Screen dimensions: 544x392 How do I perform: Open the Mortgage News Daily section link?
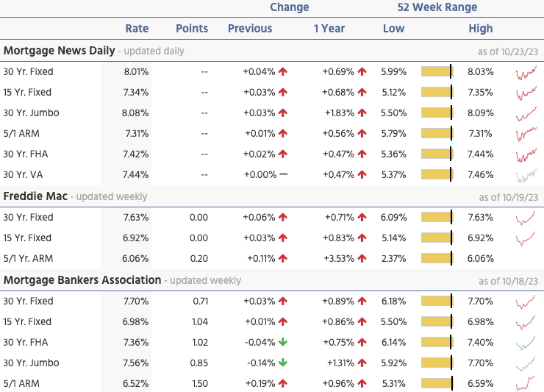point(60,51)
